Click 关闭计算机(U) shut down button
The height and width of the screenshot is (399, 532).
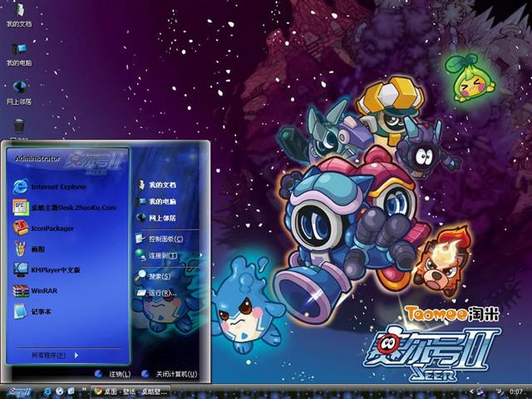click(169, 374)
